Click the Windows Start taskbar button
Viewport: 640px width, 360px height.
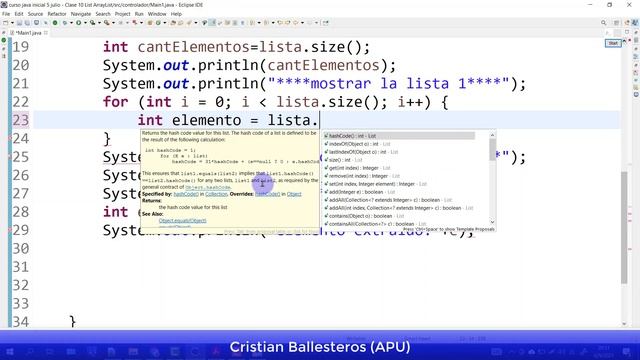click(x=10, y=352)
